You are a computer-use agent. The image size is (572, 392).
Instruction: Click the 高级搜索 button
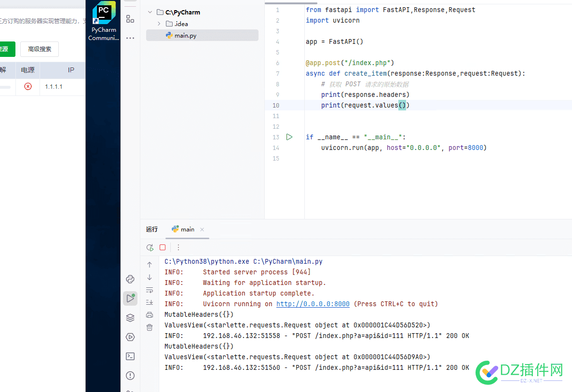(39, 49)
